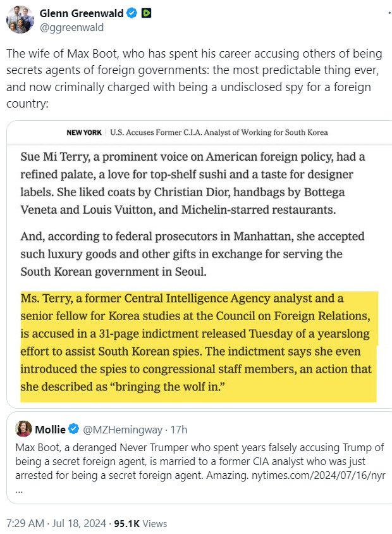Click the green square badge beside Glenn Greenwald

[x=145, y=13]
